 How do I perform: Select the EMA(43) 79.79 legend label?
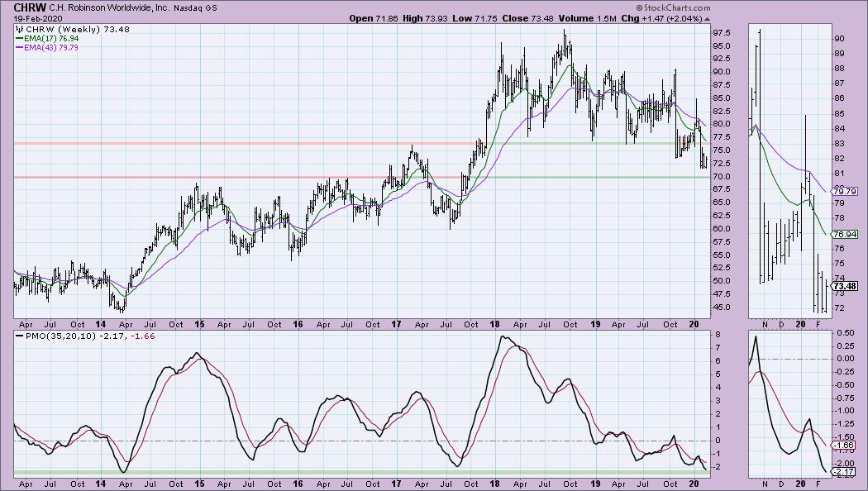point(50,48)
